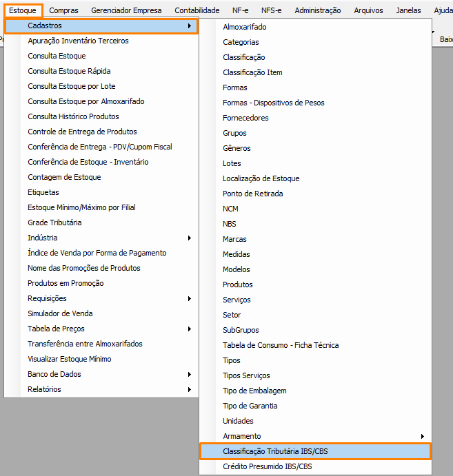Select Visualizar Estoque Mínimo
The image size is (453, 476).
pyautogui.click(x=101, y=359)
